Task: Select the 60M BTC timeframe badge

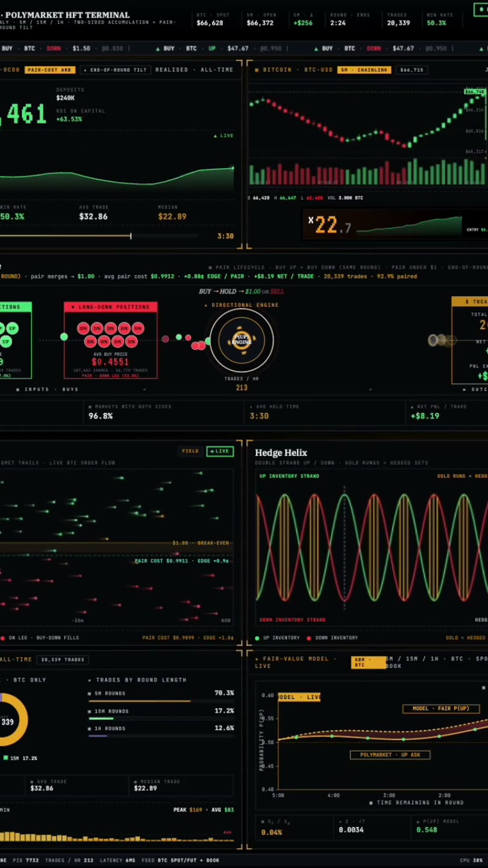Action: click(x=368, y=662)
